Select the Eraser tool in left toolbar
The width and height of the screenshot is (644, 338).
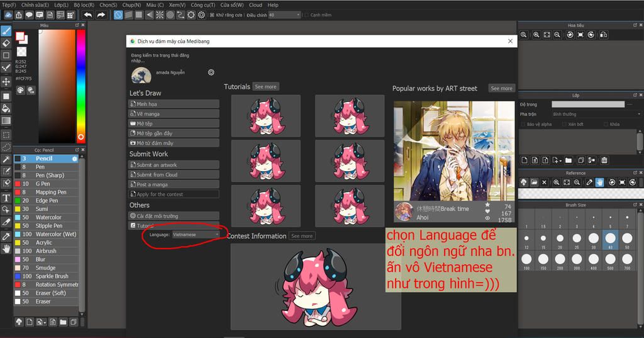point(6,43)
